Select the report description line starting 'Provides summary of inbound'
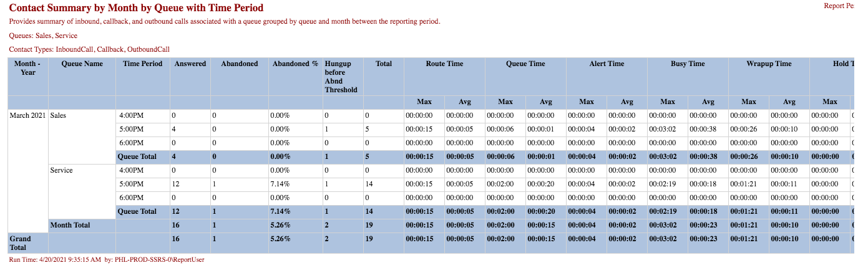This screenshot has height=273, width=868. pyautogui.click(x=225, y=22)
